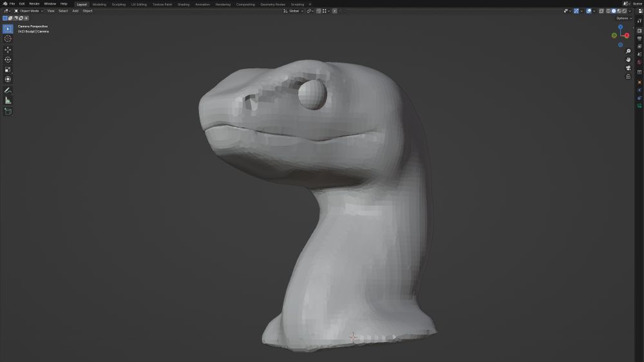Toggle the camera view icon

click(628, 68)
